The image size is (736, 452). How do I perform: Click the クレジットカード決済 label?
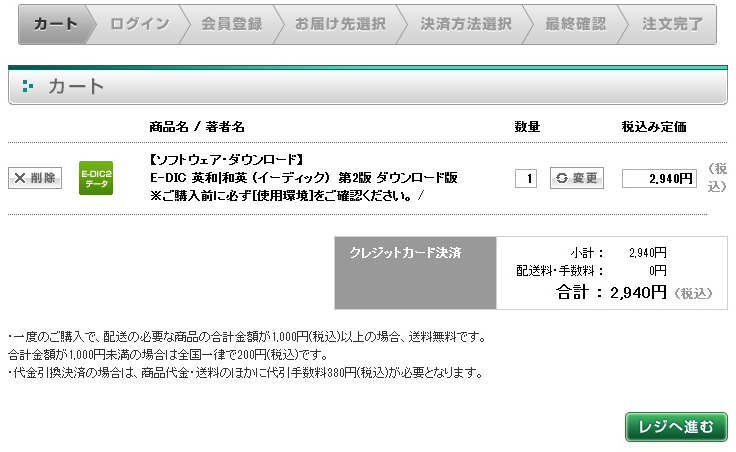point(406,253)
